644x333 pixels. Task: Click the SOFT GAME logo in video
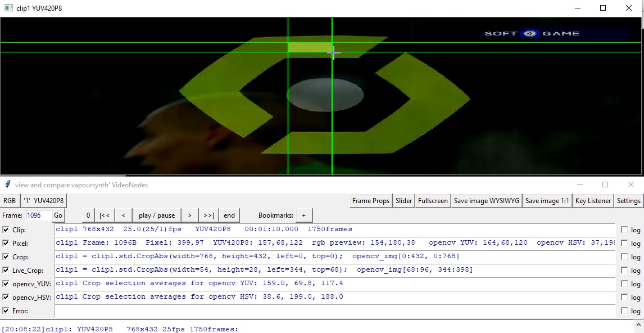[x=532, y=33]
